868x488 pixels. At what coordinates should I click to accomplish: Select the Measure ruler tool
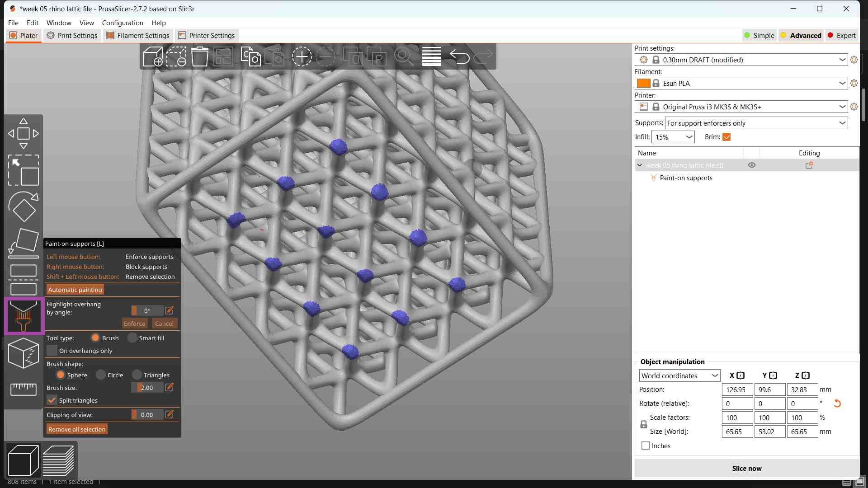tap(23, 389)
